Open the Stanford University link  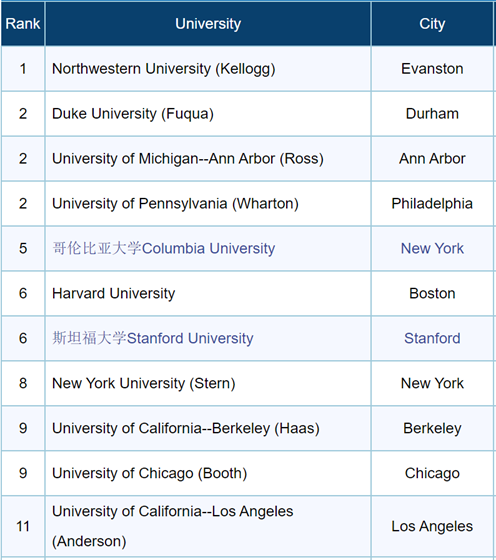[152, 338]
